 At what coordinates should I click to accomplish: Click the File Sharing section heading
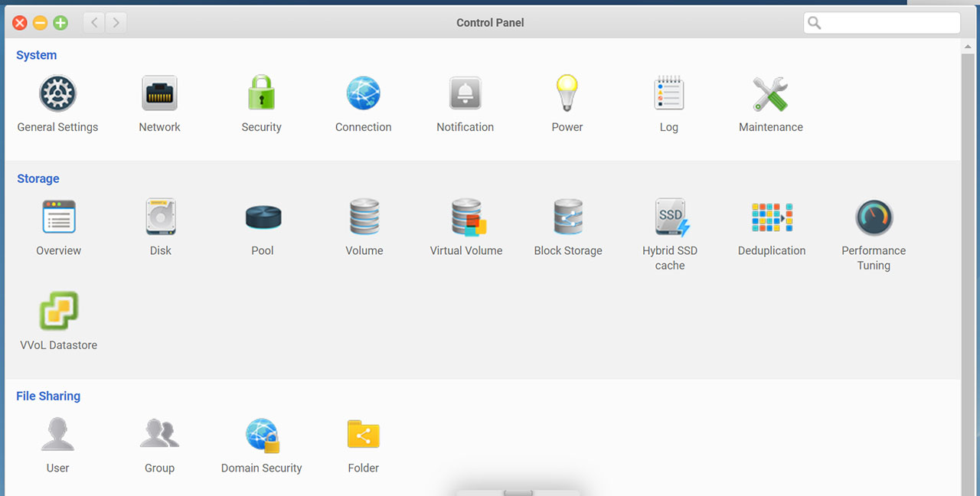[x=48, y=396]
